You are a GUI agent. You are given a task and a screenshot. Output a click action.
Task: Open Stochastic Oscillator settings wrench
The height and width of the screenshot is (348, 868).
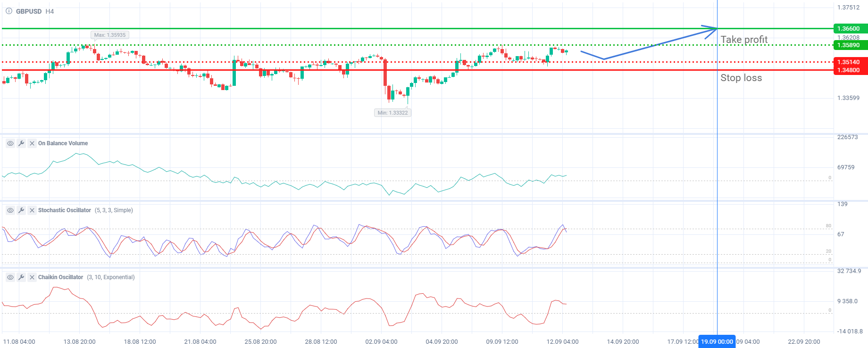click(21, 210)
